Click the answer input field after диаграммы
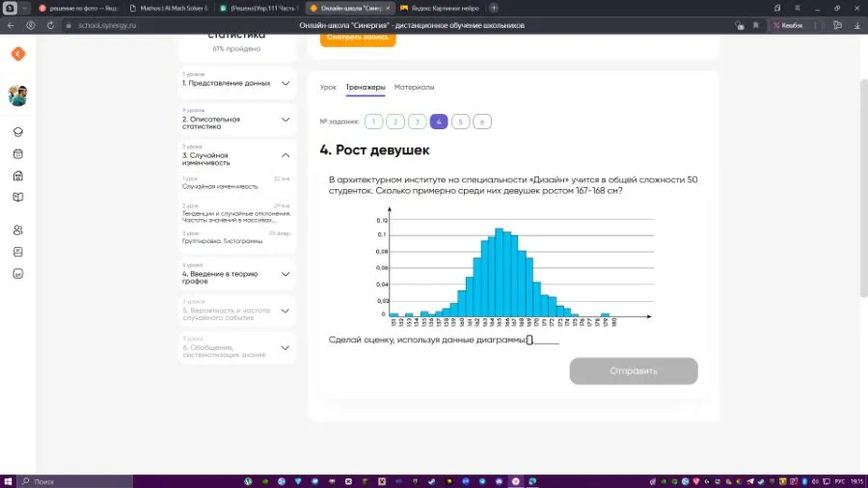The width and height of the screenshot is (868, 488). [x=543, y=339]
